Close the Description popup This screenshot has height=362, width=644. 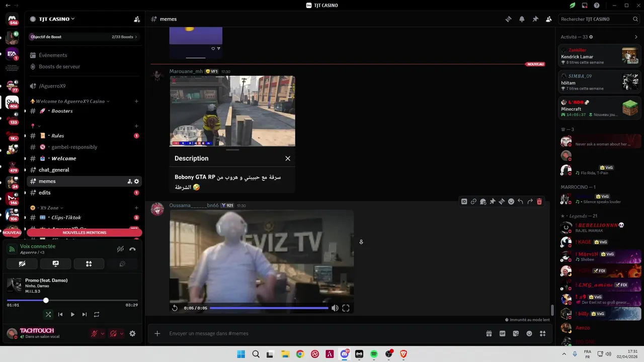point(288,158)
